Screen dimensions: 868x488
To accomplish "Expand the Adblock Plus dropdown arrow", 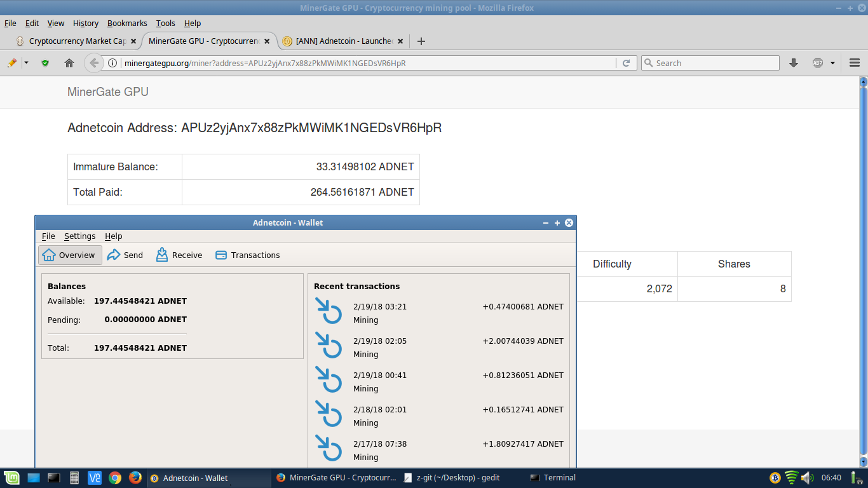I will tap(832, 63).
